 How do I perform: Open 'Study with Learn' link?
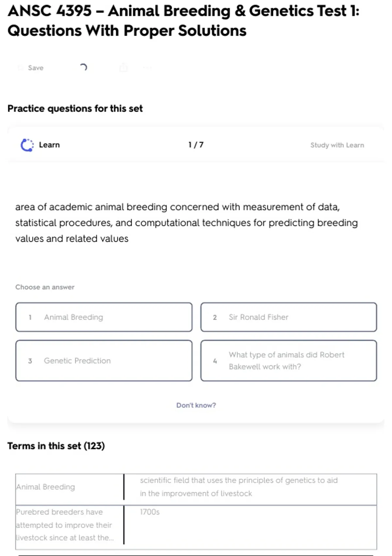click(337, 145)
